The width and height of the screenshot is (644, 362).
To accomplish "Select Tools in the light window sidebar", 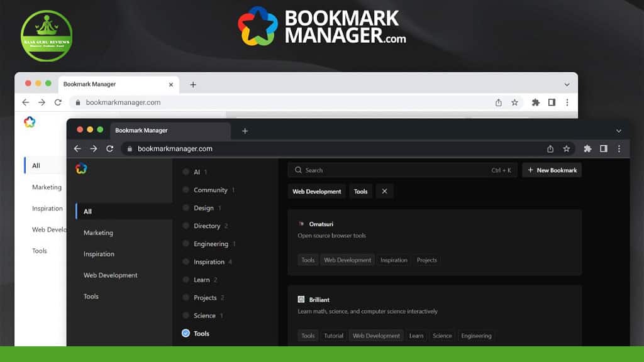I will (40, 251).
